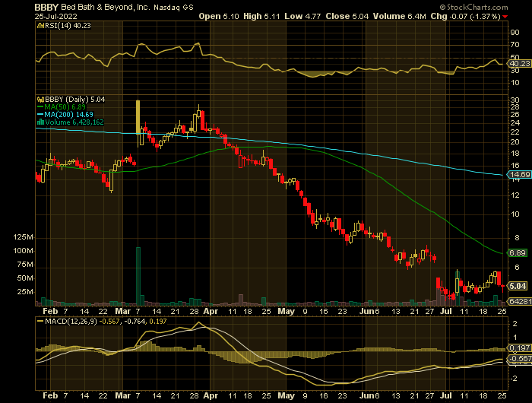Click the 6.89 MA(50) price tag
This screenshot has width=532, height=403.
518,252
